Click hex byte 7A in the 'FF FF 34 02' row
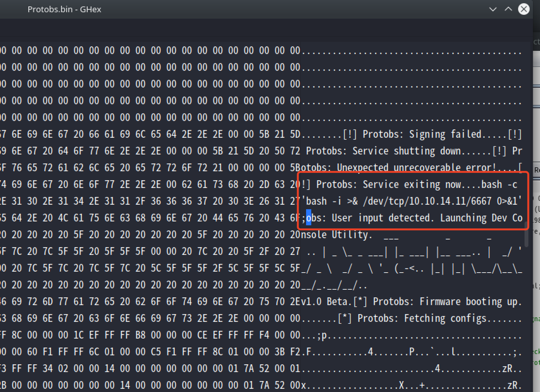The image size is (540, 392). tap(248, 369)
